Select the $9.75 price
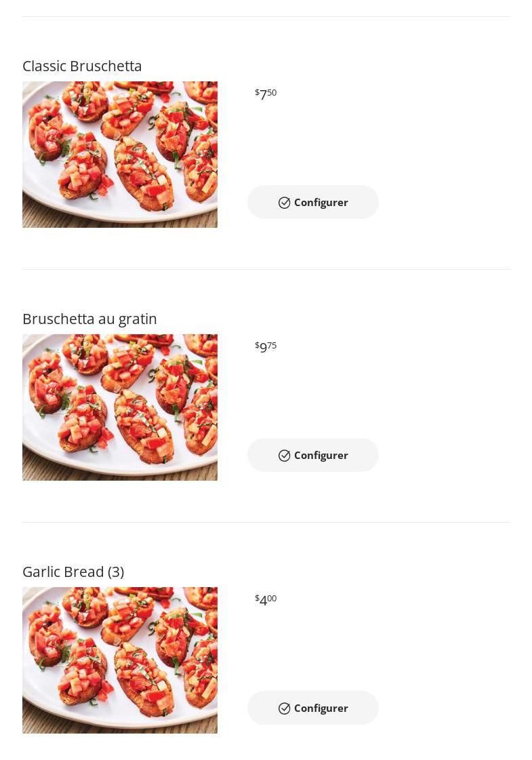 (266, 346)
